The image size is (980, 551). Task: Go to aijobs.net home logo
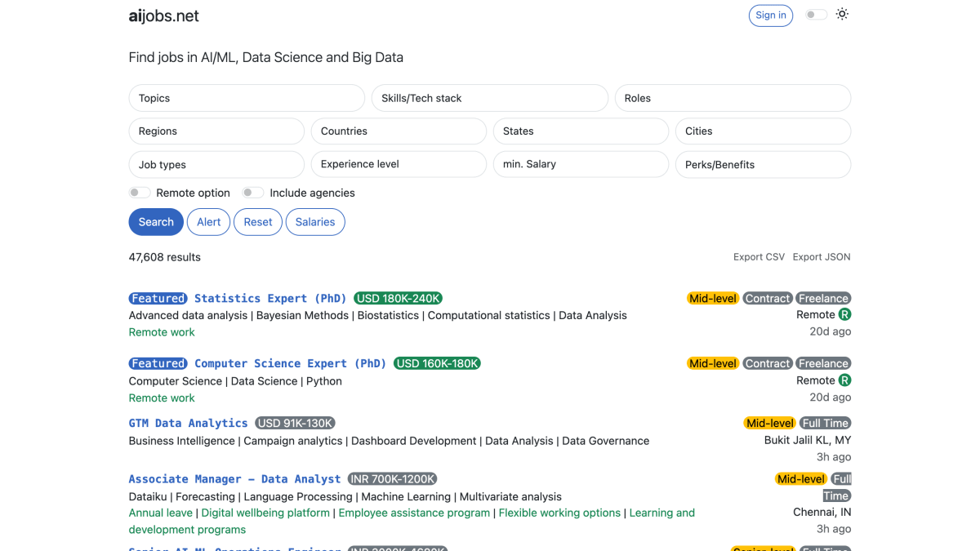(164, 16)
